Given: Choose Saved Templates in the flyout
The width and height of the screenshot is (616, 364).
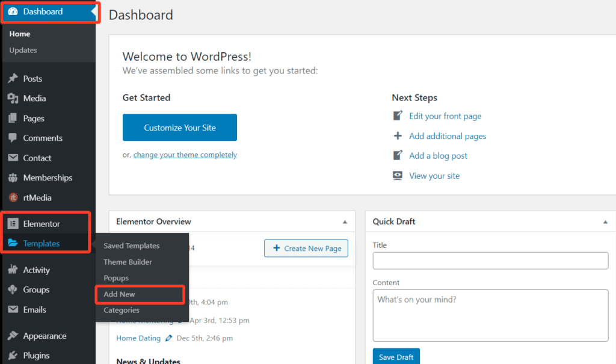Looking at the screenshot, I should [132, 245].
